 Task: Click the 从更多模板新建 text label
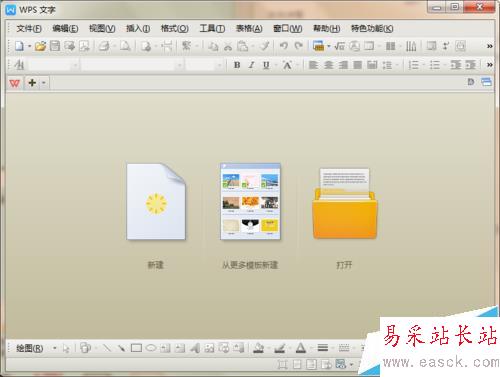pyautogui.click(x=250, y=265)
